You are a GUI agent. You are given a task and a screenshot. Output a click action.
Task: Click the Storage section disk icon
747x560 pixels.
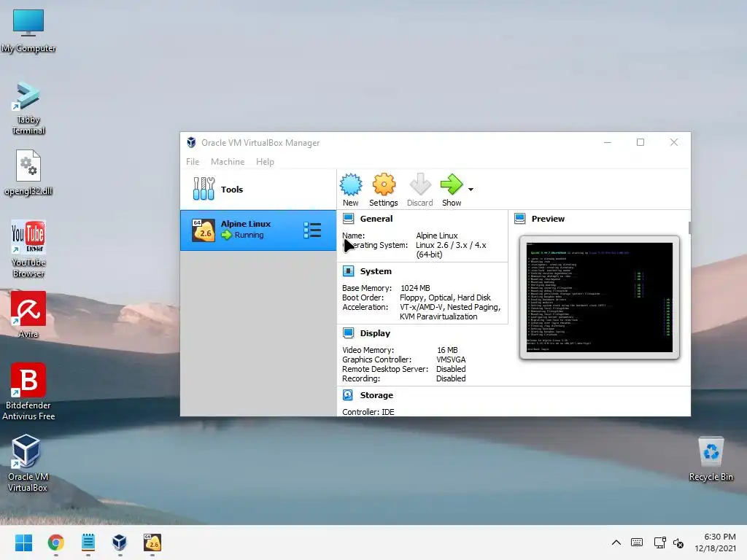(348, 394)
